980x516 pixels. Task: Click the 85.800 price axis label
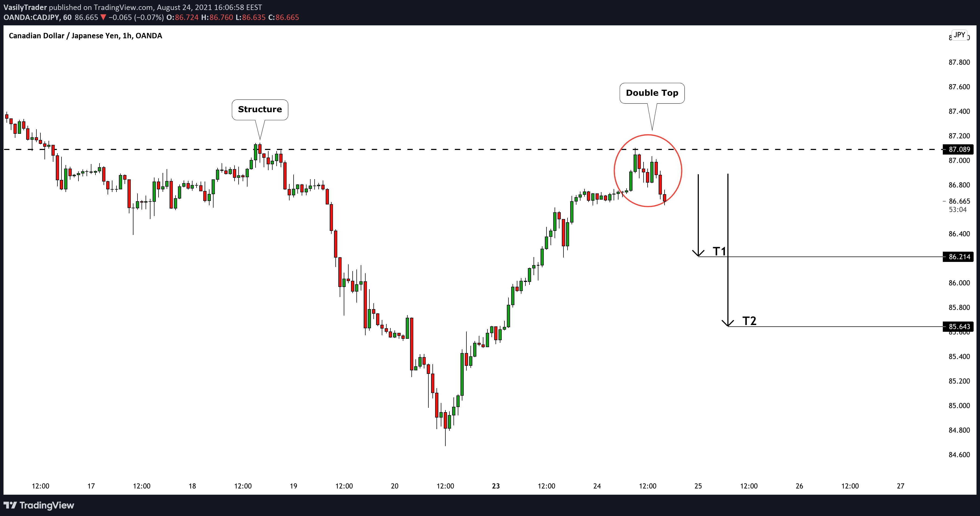(959, 307)
